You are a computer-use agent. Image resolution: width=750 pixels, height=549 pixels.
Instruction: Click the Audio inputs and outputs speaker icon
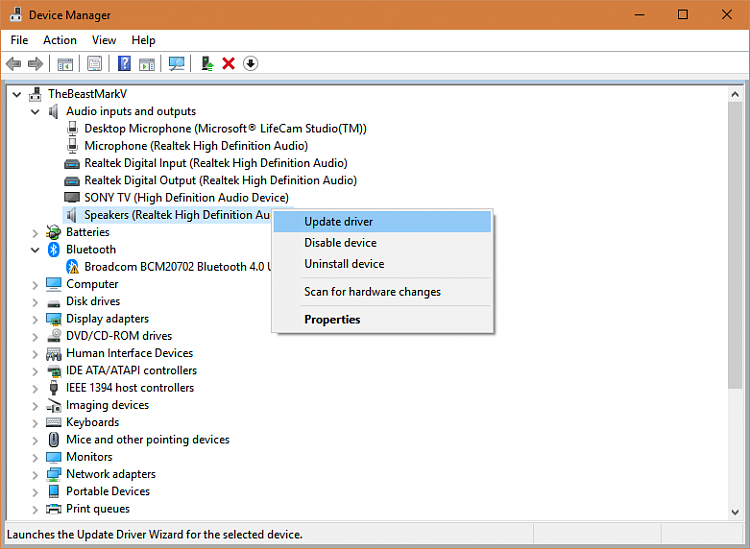coord(53,111)
